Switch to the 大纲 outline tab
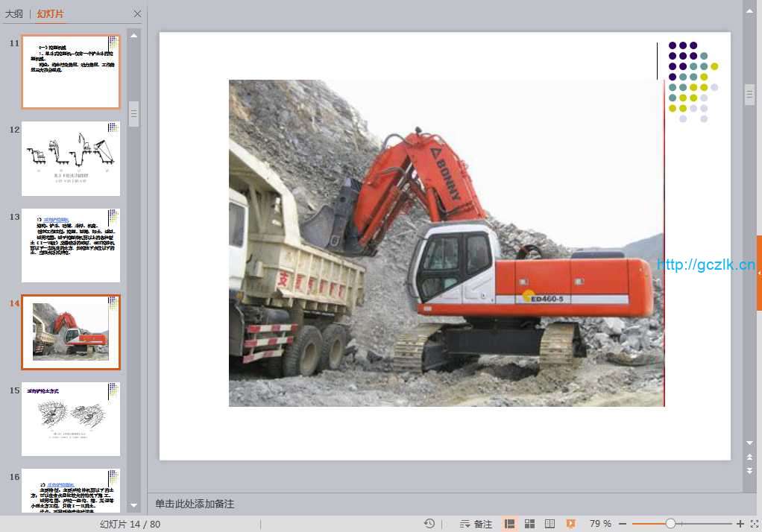The height and width of the screenshot is (532, 762). coord(14,13)
